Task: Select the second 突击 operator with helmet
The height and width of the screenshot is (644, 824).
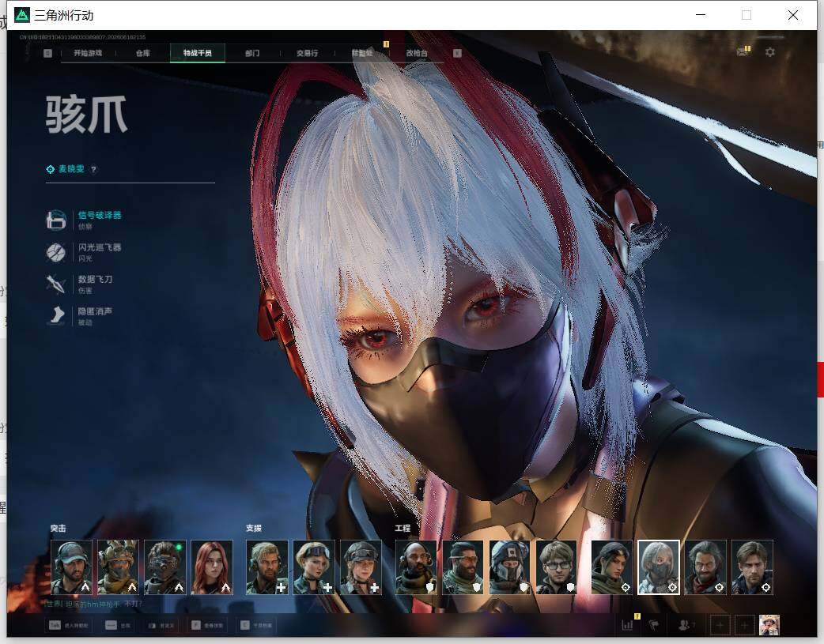Action: pos(119,567)
